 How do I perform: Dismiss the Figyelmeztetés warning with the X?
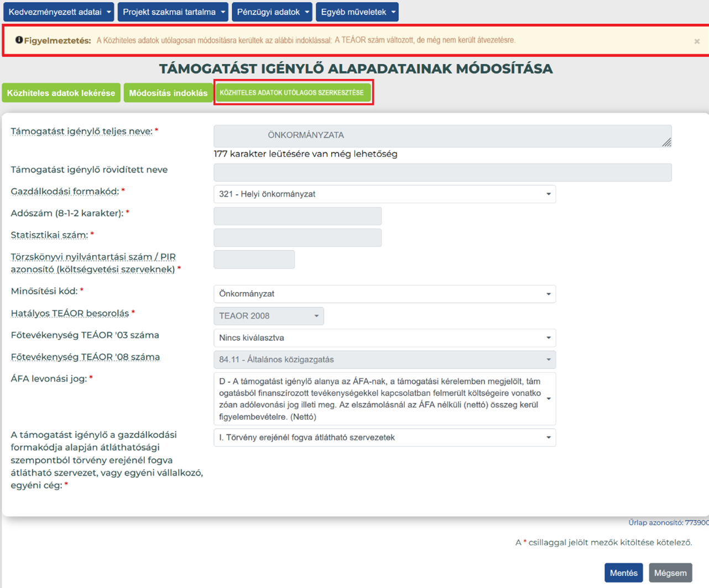697,41
